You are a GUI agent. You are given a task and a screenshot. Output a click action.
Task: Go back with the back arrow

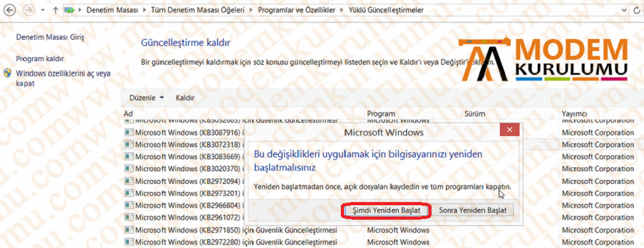click(9, 10)
